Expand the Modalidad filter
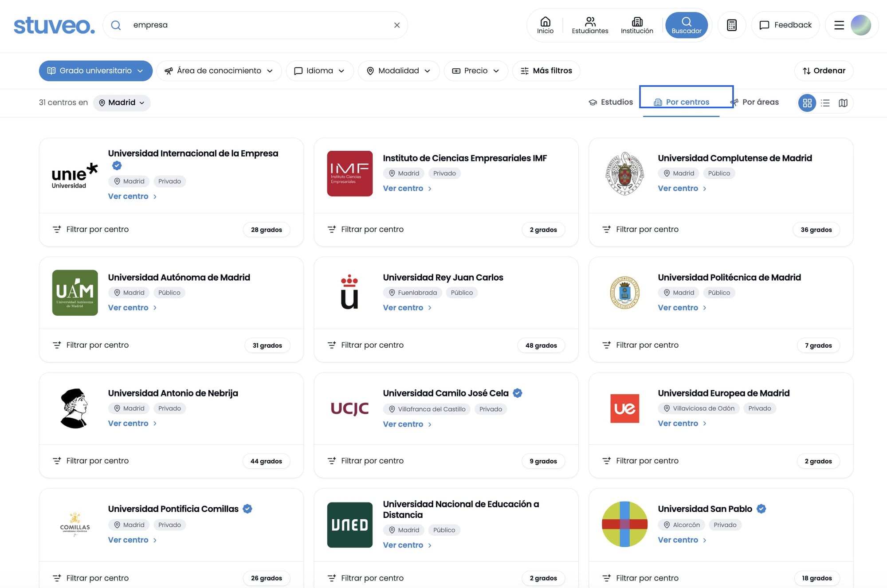The height and width of the screenshot is (588, 887). 399,71
